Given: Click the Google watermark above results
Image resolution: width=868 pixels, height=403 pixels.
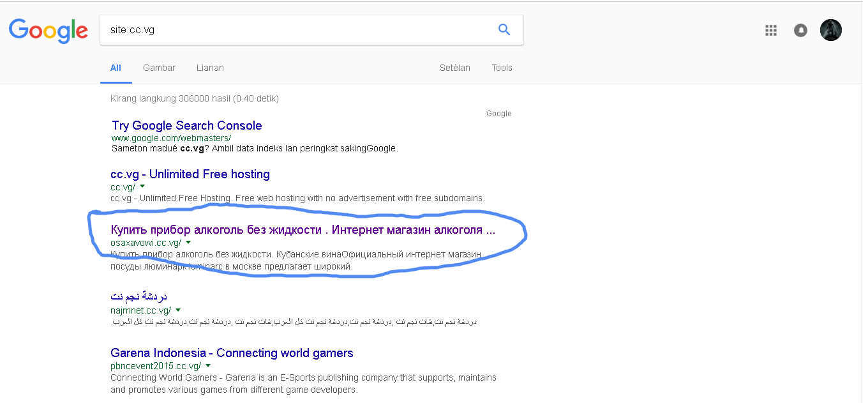Looking at the screenshot, I should pos(498,113).
